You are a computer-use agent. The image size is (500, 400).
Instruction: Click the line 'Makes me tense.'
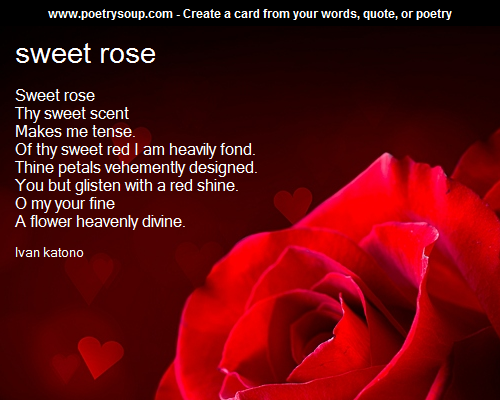[75, 131]
